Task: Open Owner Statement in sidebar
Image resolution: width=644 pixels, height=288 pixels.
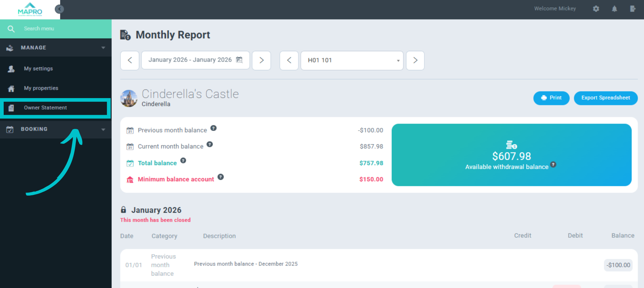Action: pos(46,108)
